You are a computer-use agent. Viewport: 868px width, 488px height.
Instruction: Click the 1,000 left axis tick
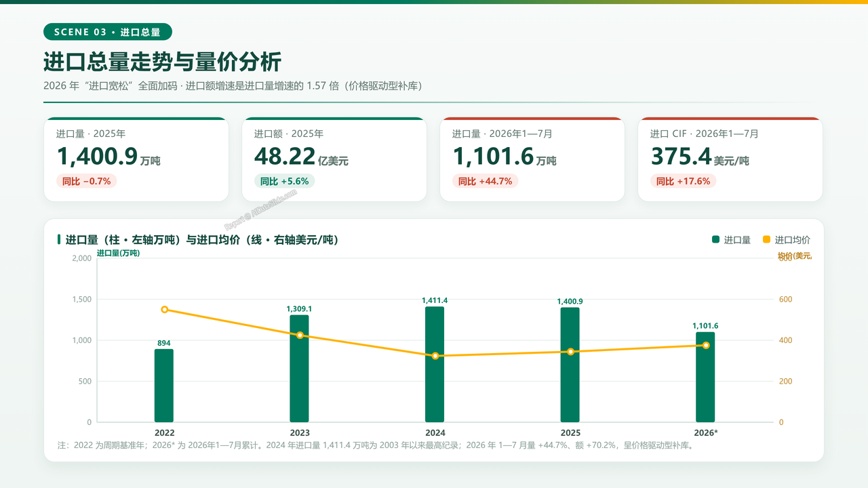point(81,340)
